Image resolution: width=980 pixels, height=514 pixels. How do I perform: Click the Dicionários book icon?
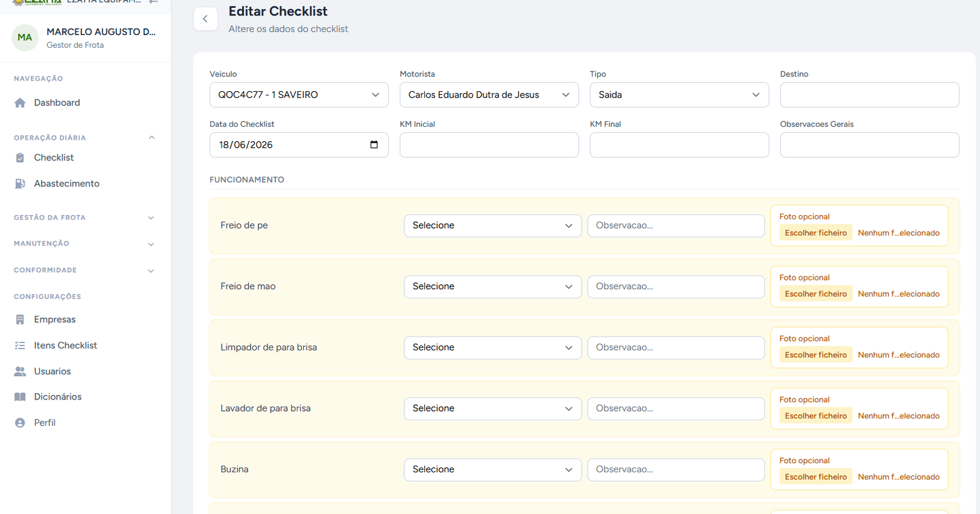pyautogui.click(x=20, y=397)
